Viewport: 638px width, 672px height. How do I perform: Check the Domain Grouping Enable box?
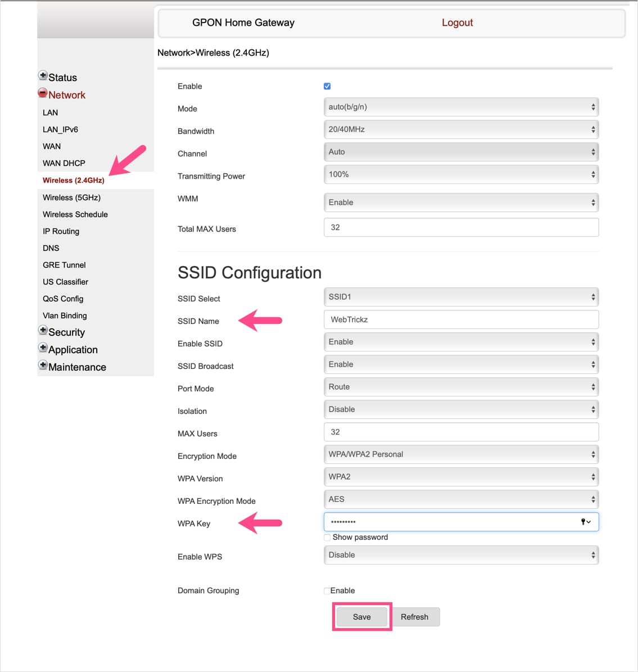point(327,591)
